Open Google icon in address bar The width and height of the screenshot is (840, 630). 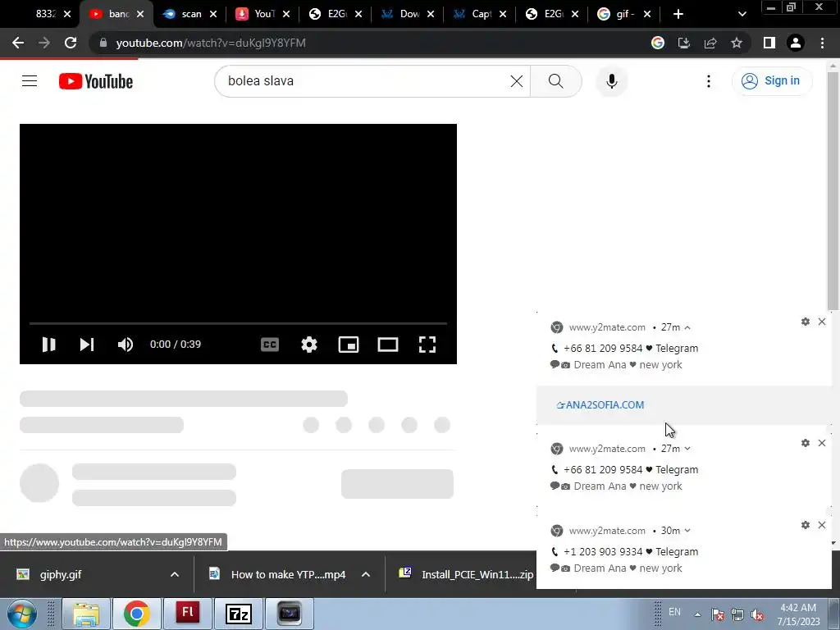pos(658,43)
